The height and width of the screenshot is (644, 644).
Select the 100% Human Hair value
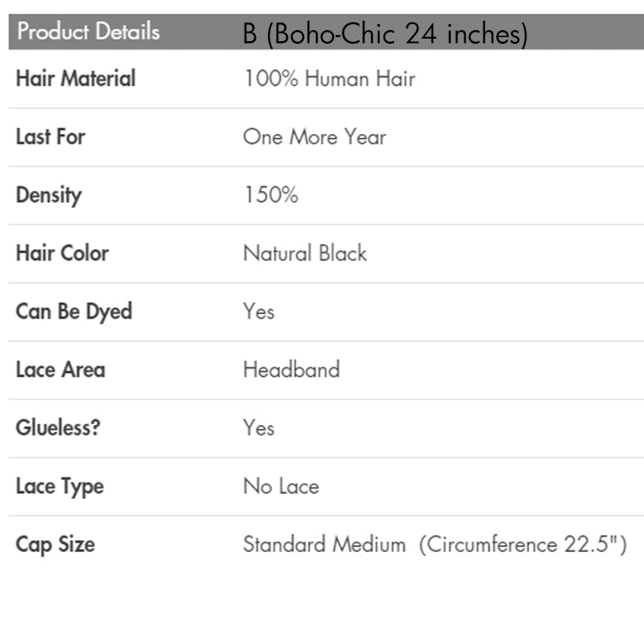coord(330,78)
